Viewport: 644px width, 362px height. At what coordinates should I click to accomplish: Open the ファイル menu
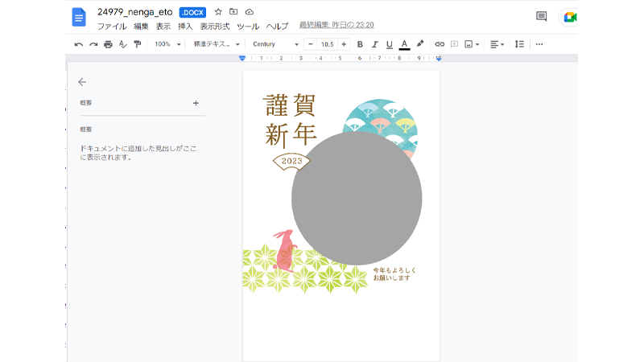pyautogui.click(x=112, y=27)
